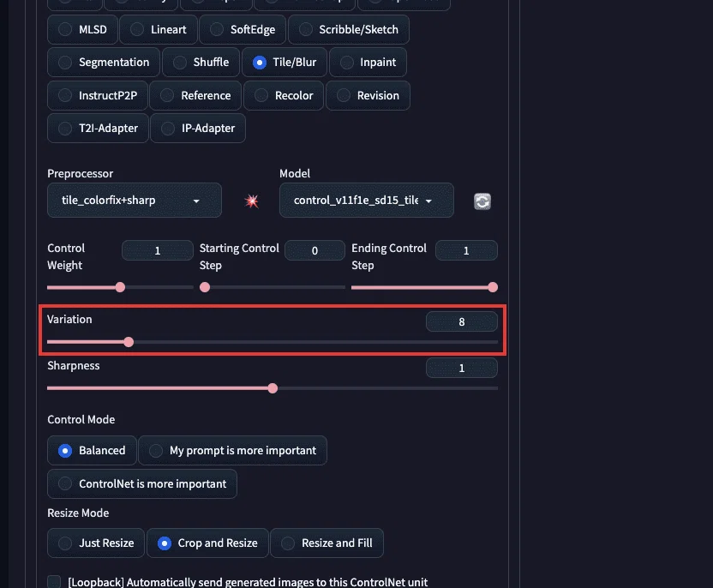Screen dimensions: 713x588
Task: Select the T2I-Adapter control type
Action: tap(99, 129)
